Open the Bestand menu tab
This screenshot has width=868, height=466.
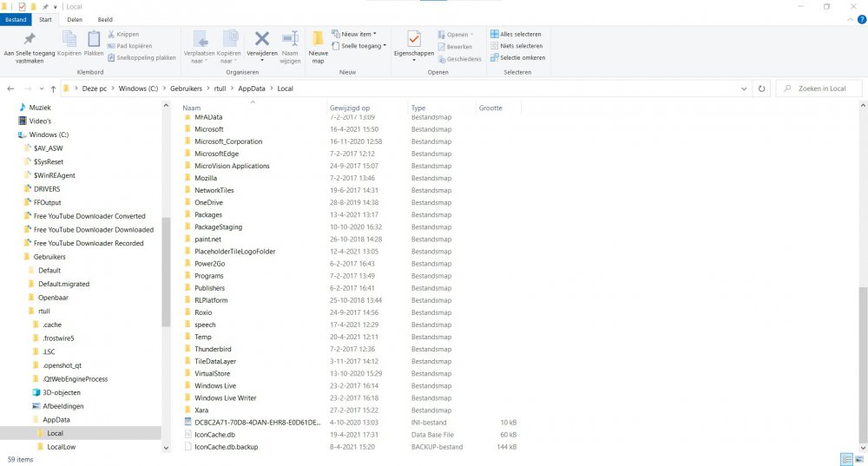pos(16,19)
